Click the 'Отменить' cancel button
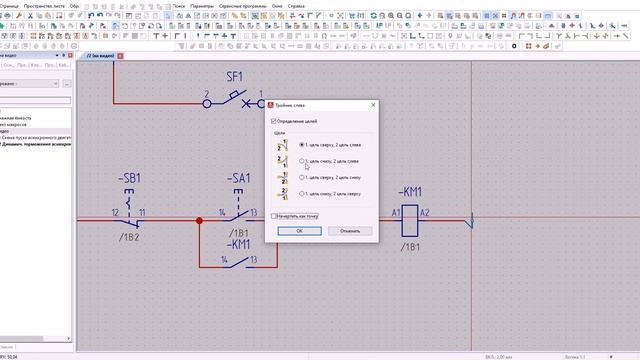This screenshot has width=640, height=360. [350, 231]
